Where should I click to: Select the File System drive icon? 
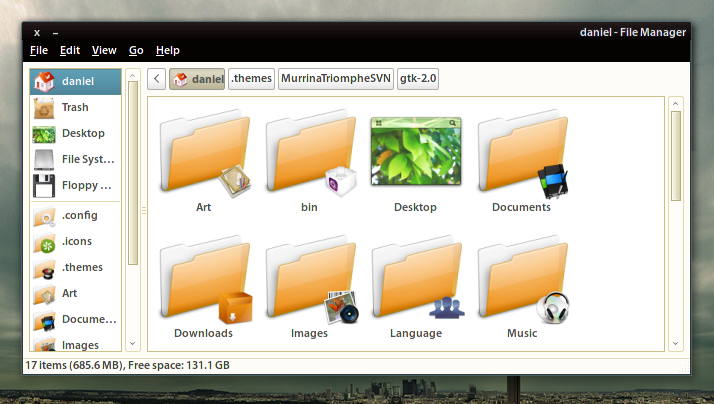click(44, 159)
